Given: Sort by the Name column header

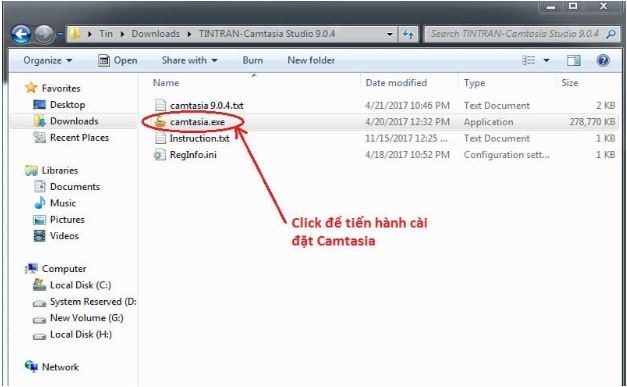Looking at the screenshot, I should click(166, 83).
